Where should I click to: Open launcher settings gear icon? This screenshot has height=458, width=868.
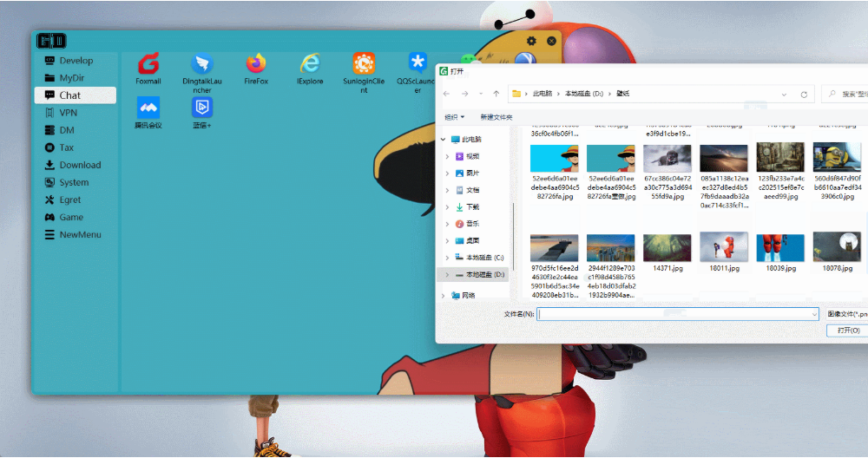(x=531, y=41)
